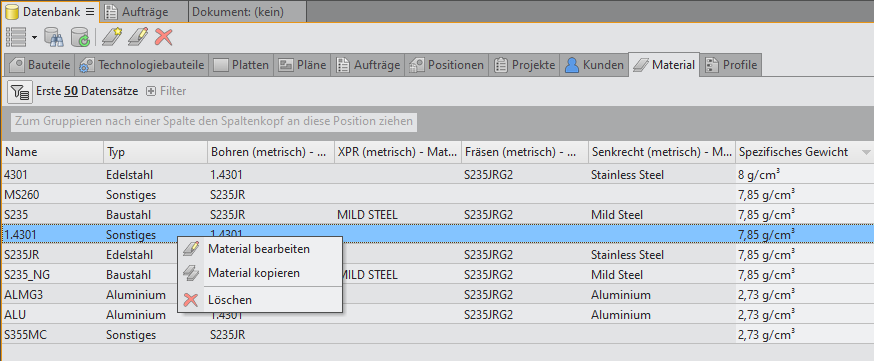Choose Material bearbeiten in context menu

tap(260, 249)
